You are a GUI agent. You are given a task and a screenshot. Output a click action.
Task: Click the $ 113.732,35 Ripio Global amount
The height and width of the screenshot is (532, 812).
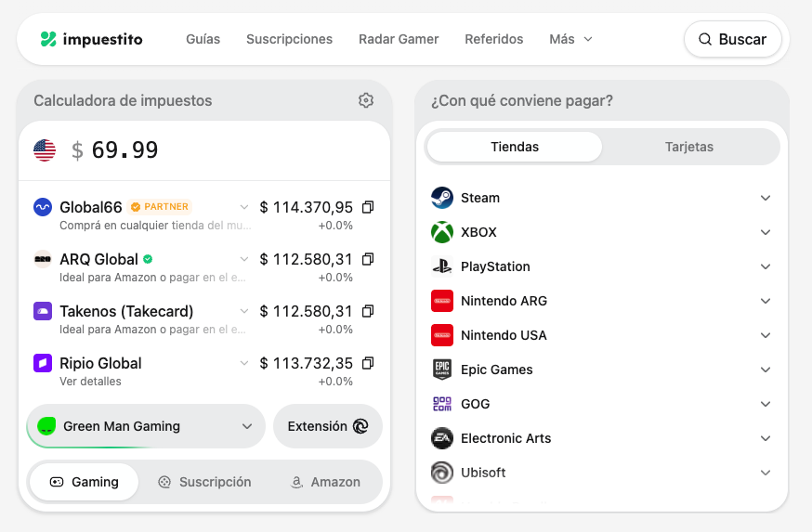(x=306, y=363)
